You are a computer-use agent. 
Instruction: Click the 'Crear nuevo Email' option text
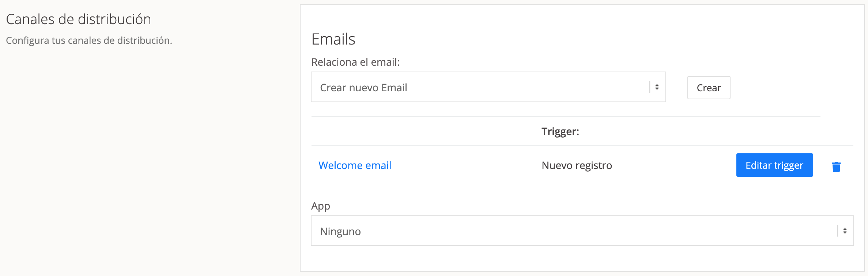363,88
